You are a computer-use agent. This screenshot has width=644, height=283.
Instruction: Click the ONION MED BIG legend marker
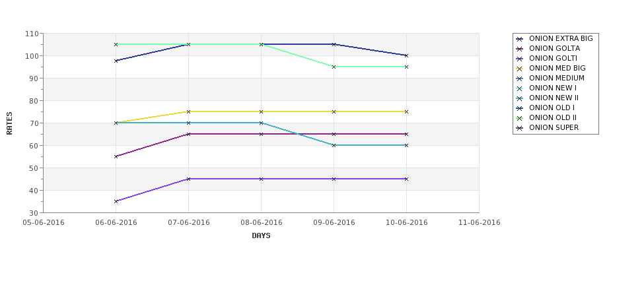point(520,69)
